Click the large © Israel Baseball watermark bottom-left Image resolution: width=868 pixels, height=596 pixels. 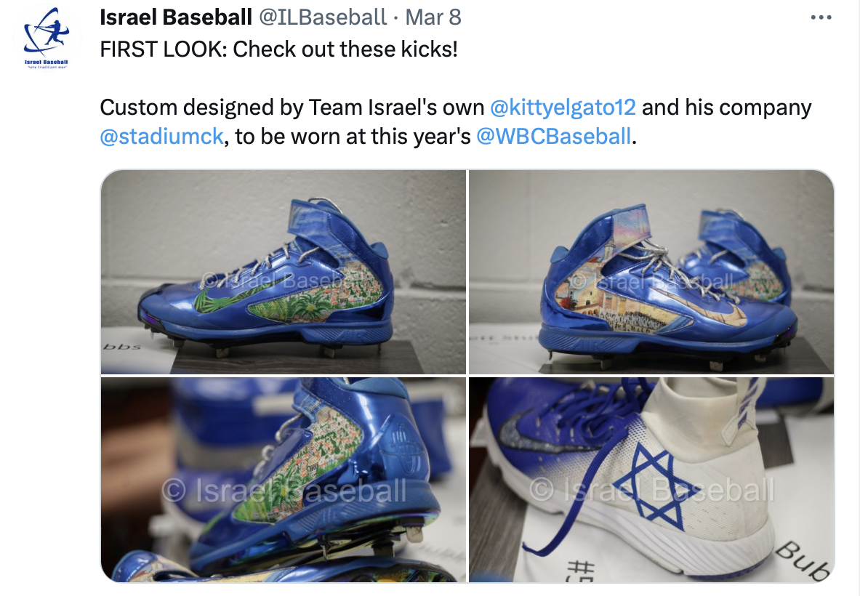[x=284, y=491]
